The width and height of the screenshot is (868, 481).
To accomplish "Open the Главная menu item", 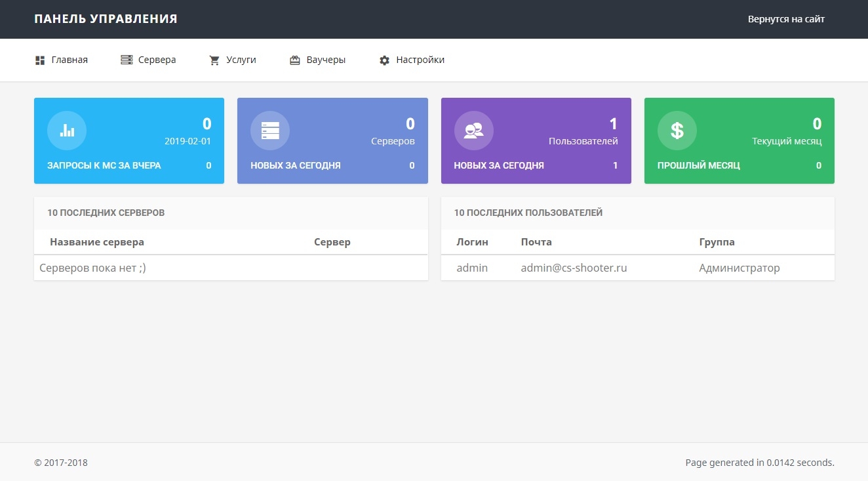I will click(x=69, y=60).
